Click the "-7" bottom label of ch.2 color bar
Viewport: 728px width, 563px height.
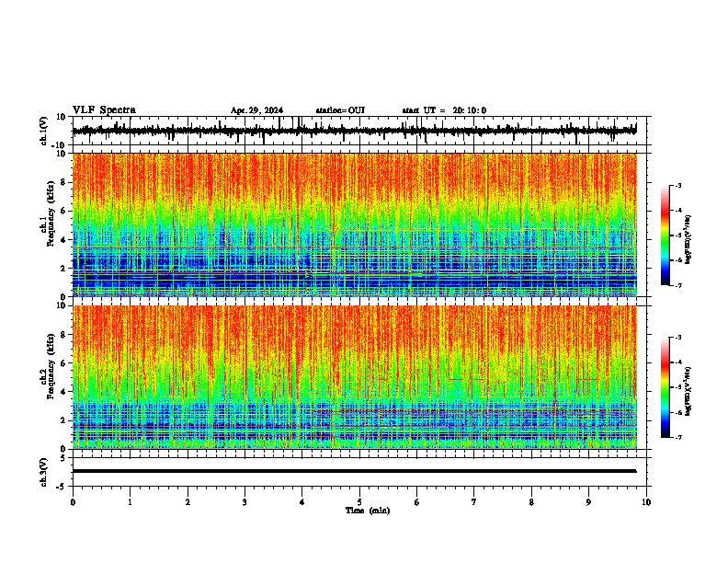(x=678, y=437)
